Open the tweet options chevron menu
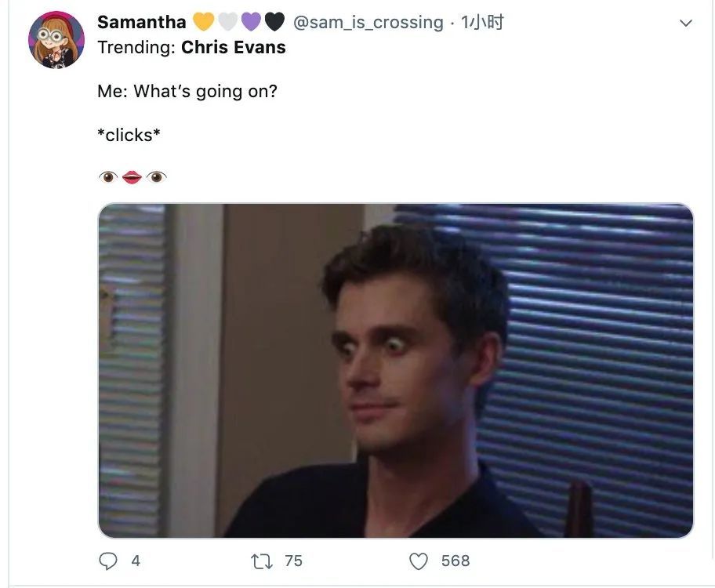The image size is (715, 588). pos(686,24)
